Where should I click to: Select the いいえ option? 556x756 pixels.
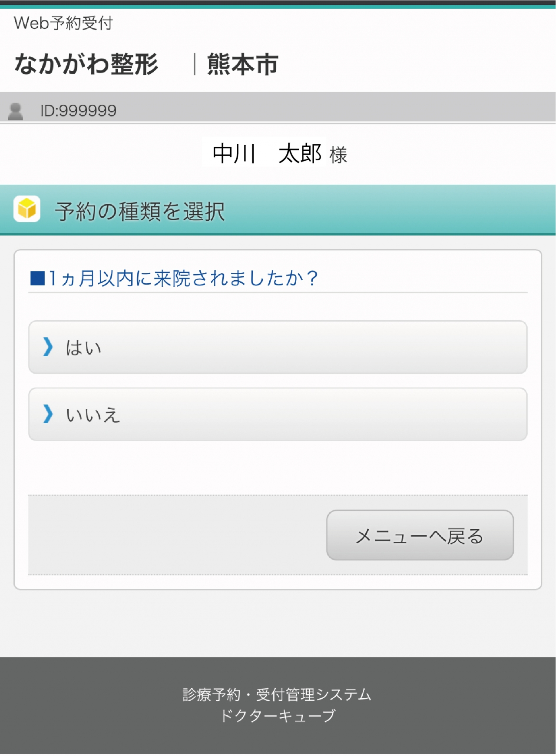(278, 414)
